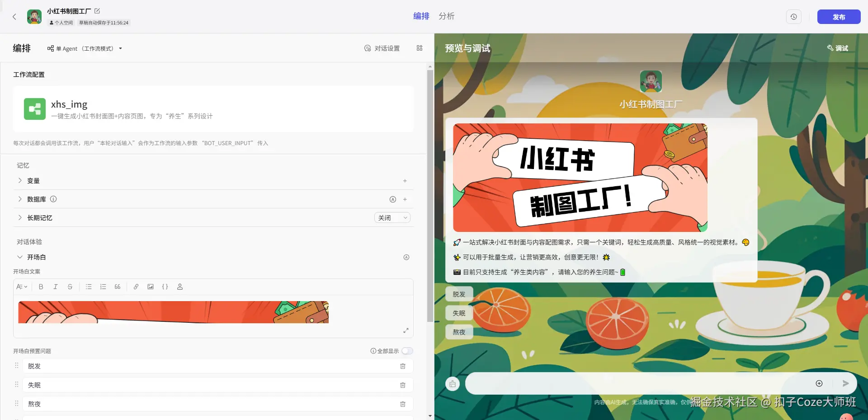Expand the 变量 section
This screenshot has height=420, width=868.
[x=20, y=180]
